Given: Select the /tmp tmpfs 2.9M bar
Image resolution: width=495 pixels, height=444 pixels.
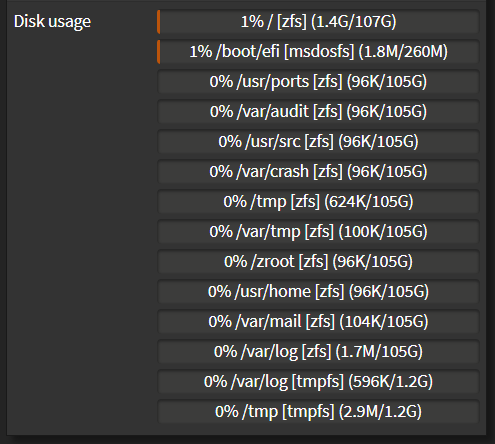Looking at the screenshot, I should pyautogui.click(x=318, y=412).
